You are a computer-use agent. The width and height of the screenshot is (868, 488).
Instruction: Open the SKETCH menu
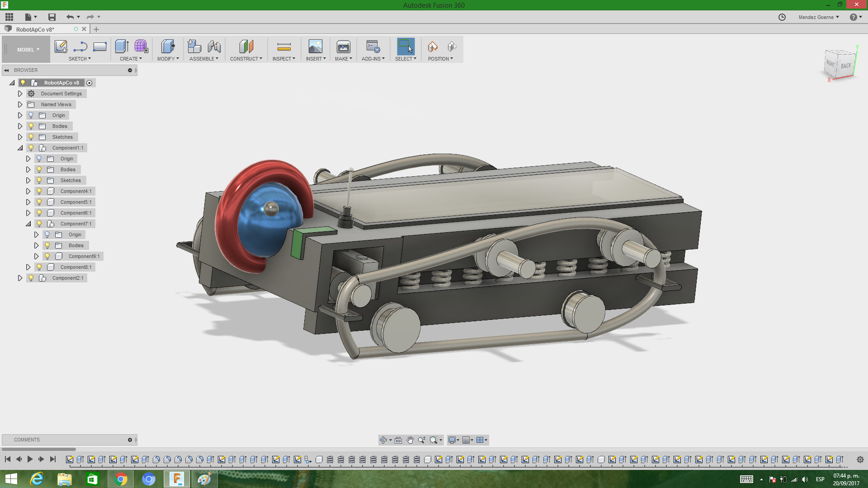click(x=80, y=59)
